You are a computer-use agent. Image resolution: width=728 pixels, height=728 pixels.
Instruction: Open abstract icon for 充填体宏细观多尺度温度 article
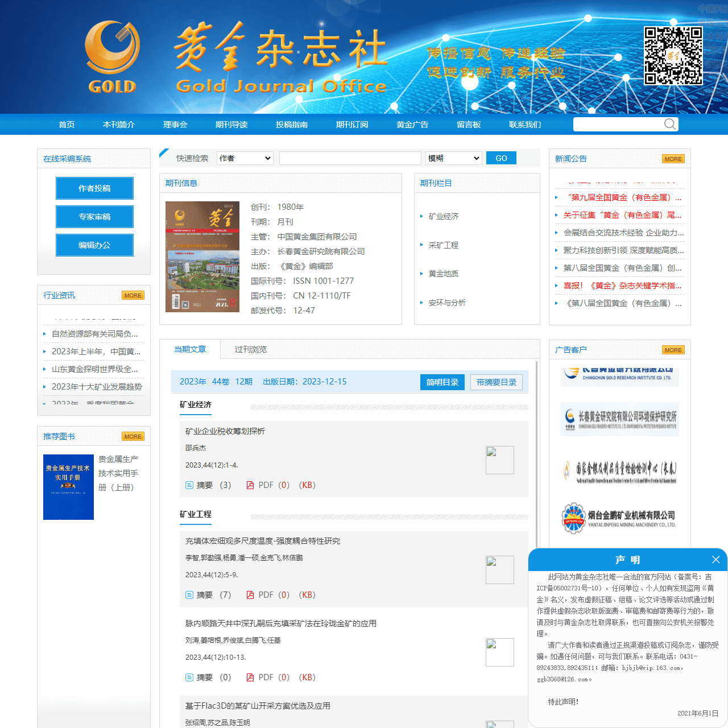coord(189,595)
